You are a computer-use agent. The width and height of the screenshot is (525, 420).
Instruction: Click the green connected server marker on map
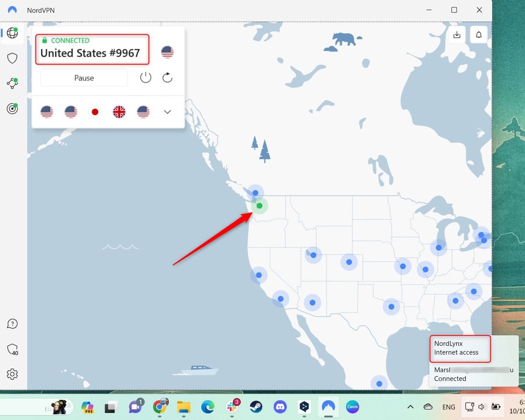[260, 206]
